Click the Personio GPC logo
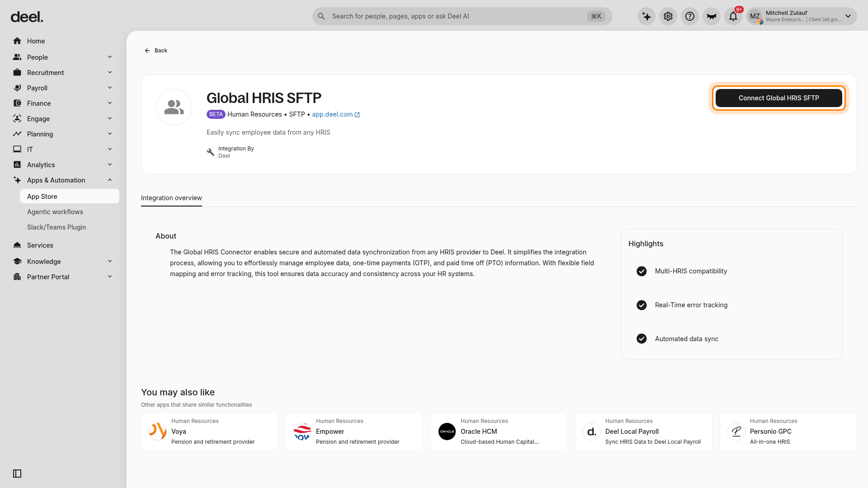Viewport: 868px width, 488px height. 736,432
